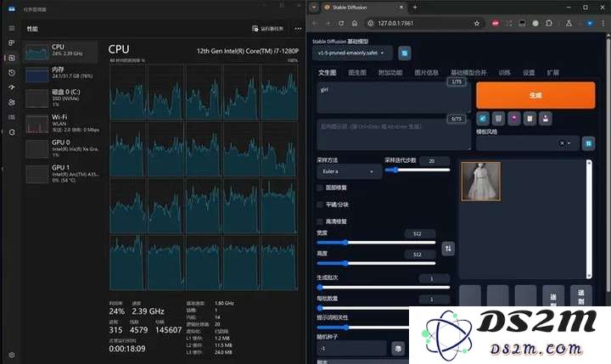Image resolution: width=611 pixels, height=364 pixels.
Task: Open Euler a sampling method dropdown
Action: point(349,171)
